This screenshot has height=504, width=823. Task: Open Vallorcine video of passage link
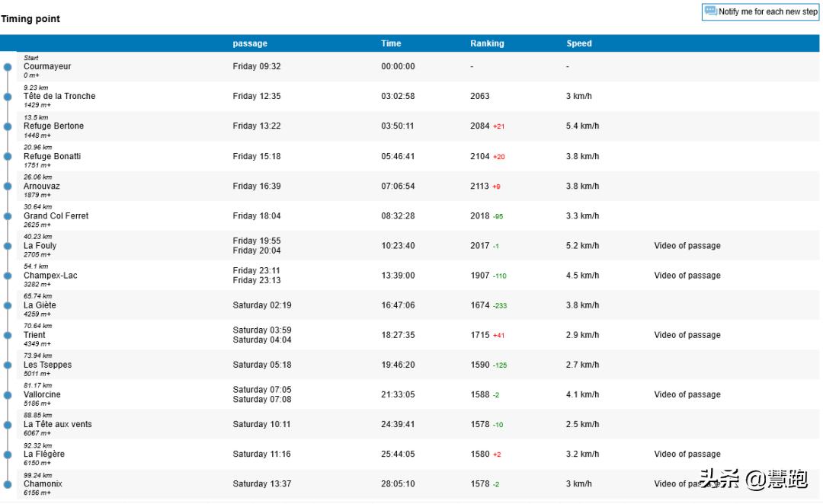tap(687, 394)
